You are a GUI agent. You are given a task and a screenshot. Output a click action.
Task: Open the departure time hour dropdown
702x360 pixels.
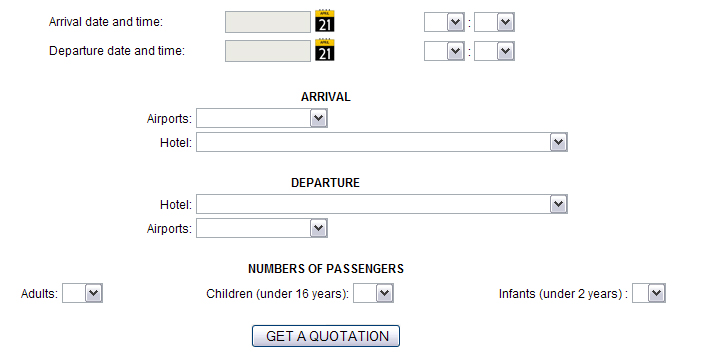pos(444,51)
